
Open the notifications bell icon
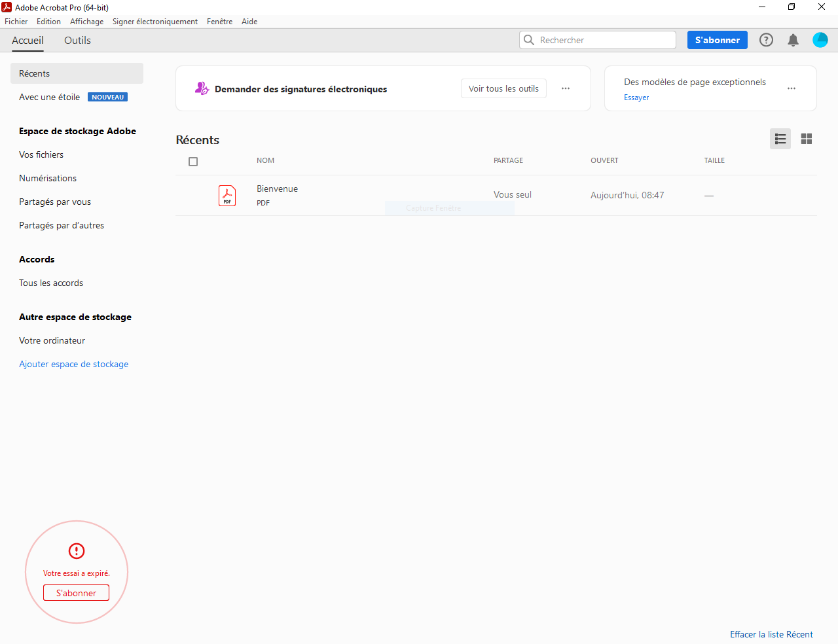point(793,40)
